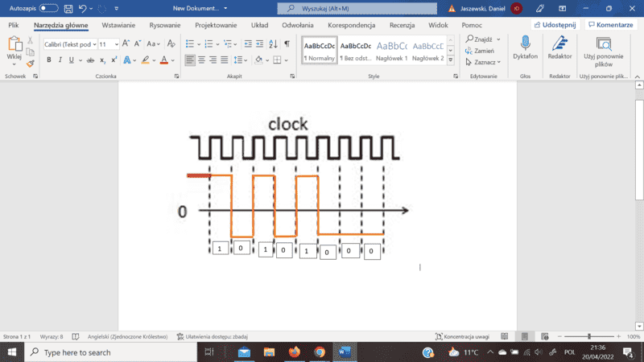
Task: Click the Save icon in title bar
Action: [68, 8]
